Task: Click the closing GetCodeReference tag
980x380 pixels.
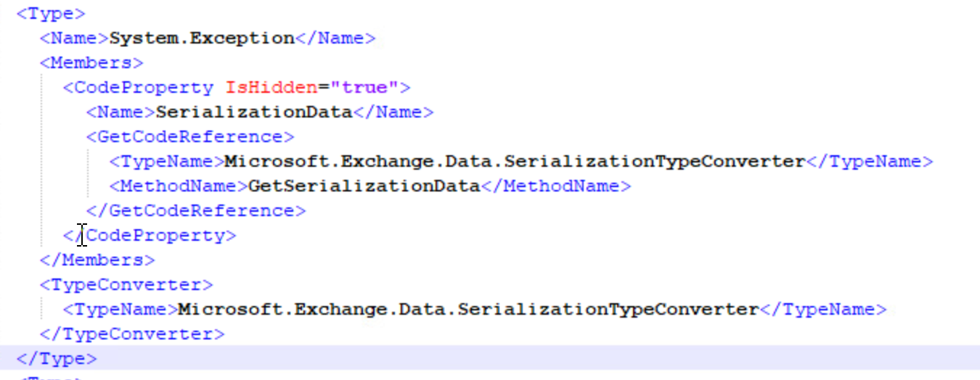Action: click(x=196, y=211)
